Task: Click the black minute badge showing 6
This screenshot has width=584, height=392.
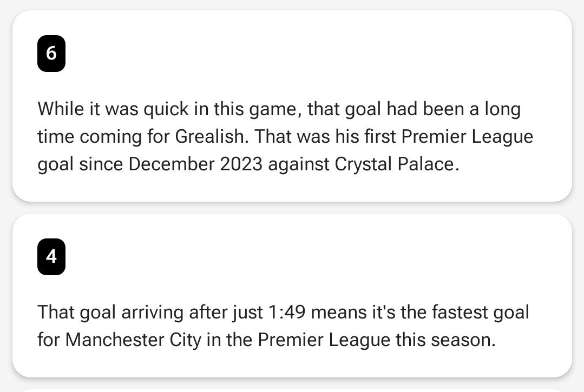Action: tap(51, 53)
